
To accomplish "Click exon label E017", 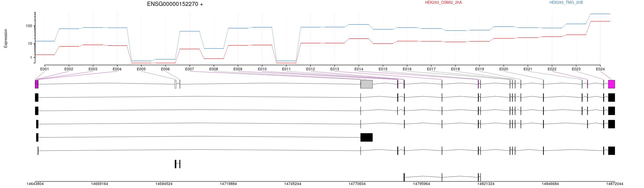I will point(431,69).
